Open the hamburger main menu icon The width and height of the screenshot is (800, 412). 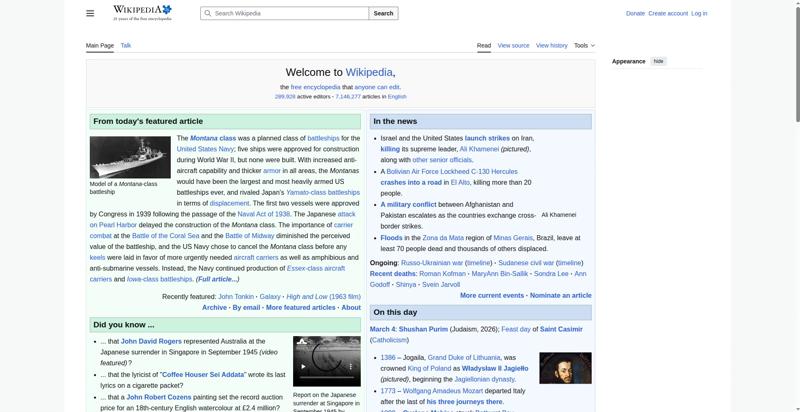90,13
